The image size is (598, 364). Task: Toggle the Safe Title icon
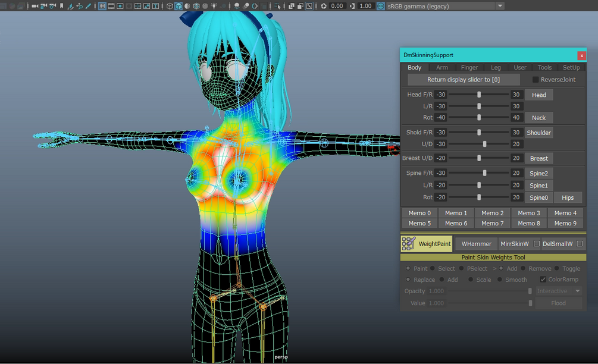(x=156, y=6)
